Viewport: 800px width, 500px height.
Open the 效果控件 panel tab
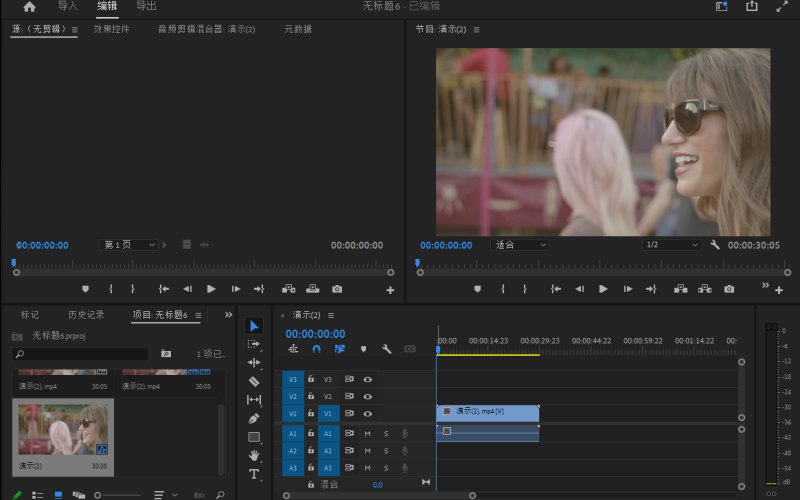pyautogui.click(x=111, y=29)
